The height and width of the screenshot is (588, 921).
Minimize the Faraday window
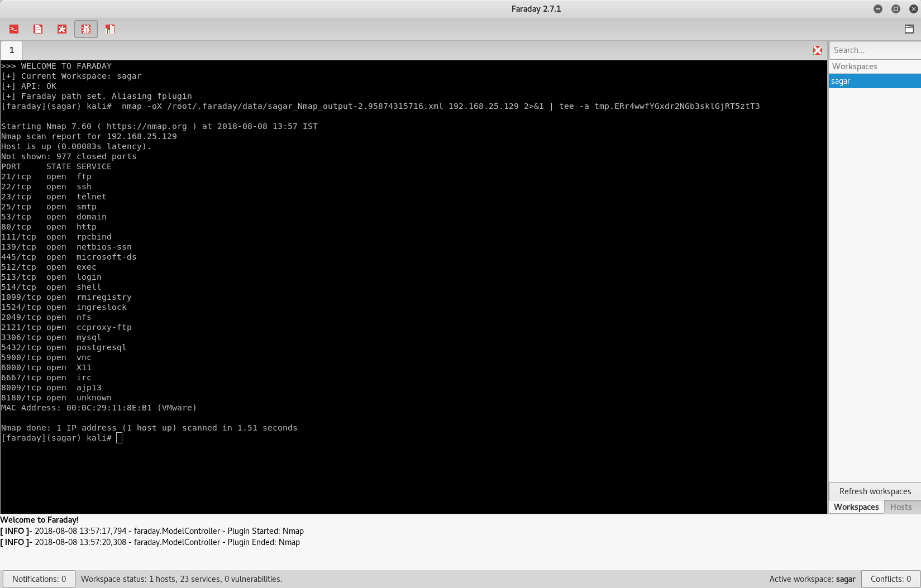[x=878, y=9]
